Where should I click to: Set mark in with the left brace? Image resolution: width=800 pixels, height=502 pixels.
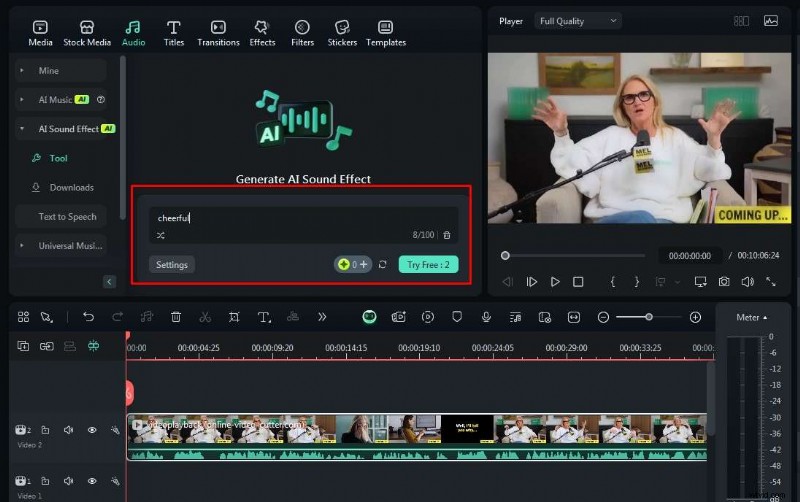pyautogui.click(x=613, y=282)
